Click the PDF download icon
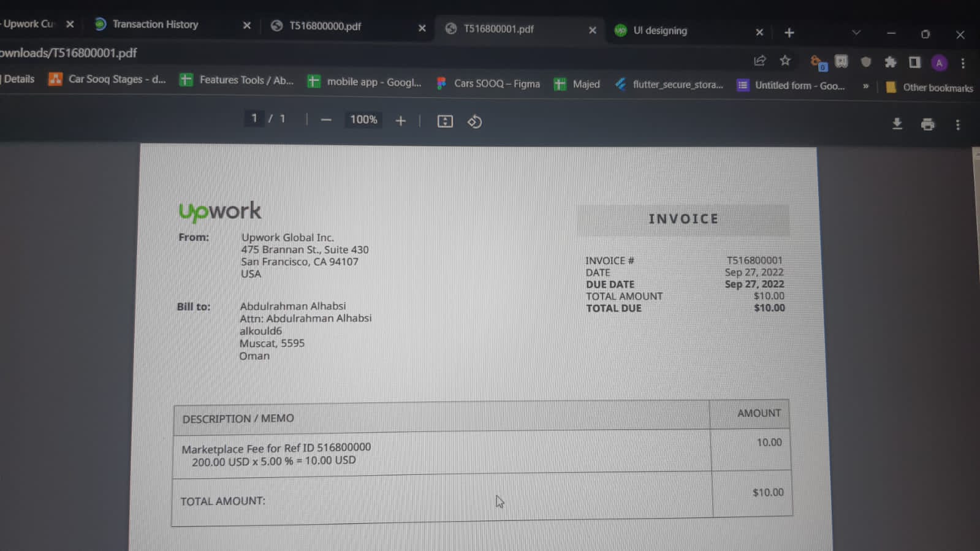 pyautogui.click(x=897, y=124)
